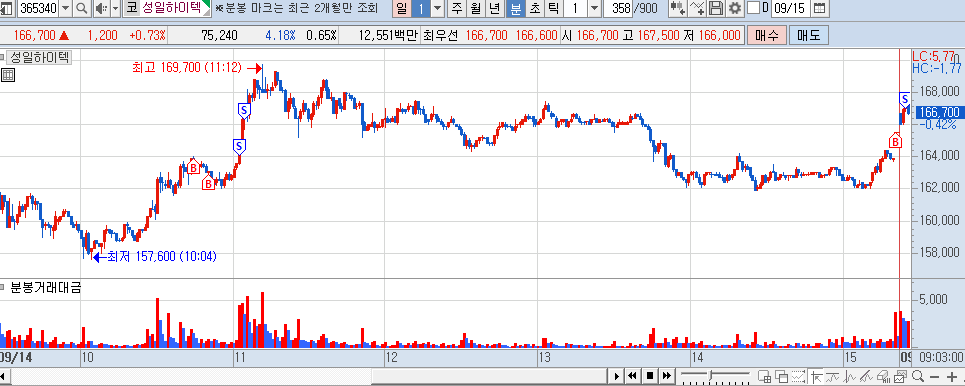Image resolution: width=965 pixels, height=386 pixels.
Task: Open the data grid icon below chart title
Action: 8,75
